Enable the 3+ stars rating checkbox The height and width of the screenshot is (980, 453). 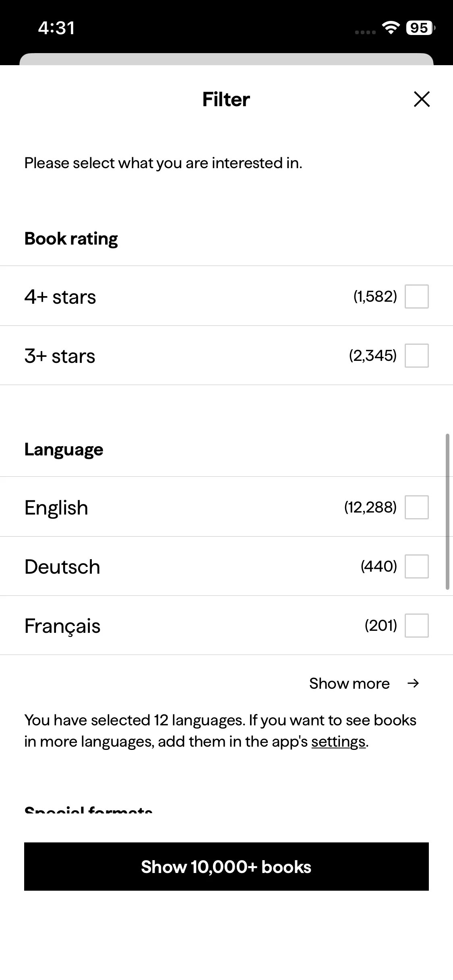pos(416,356)
